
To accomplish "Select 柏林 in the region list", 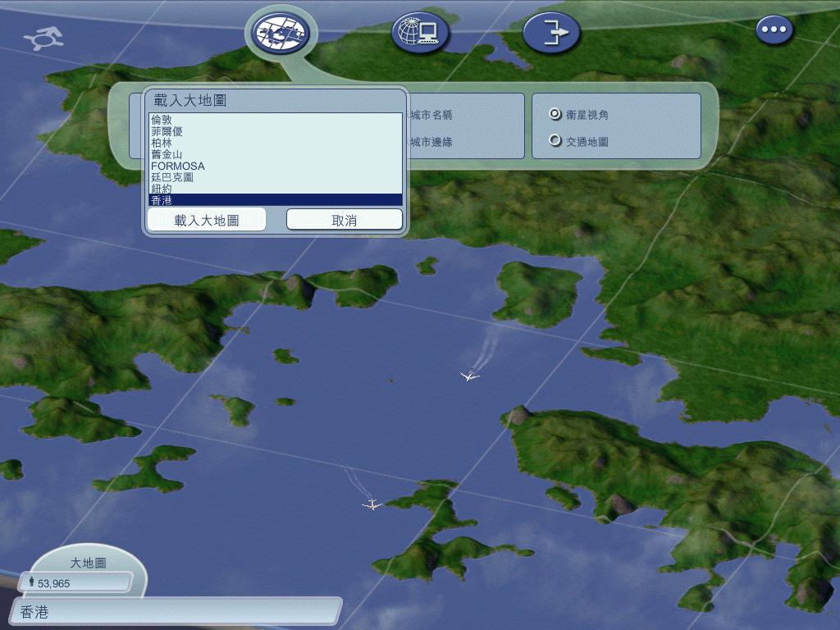I will 162,143.
